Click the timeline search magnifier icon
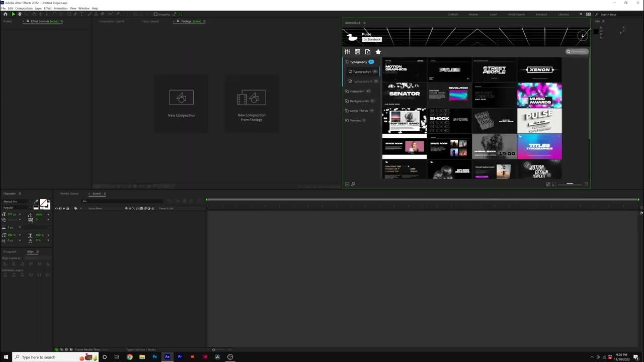The height and width of the screenshot is (362, 644). tap(85, 201)
